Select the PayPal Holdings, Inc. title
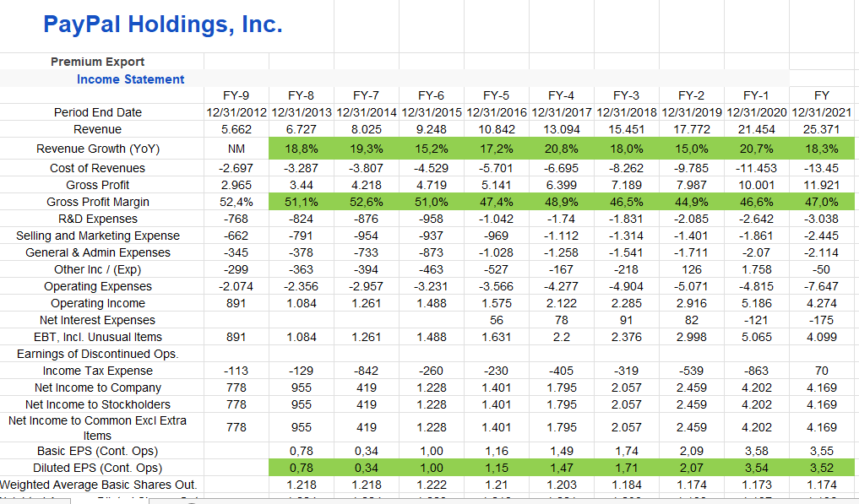This screenshot has height=504, width=859. [x=163, y=24]
